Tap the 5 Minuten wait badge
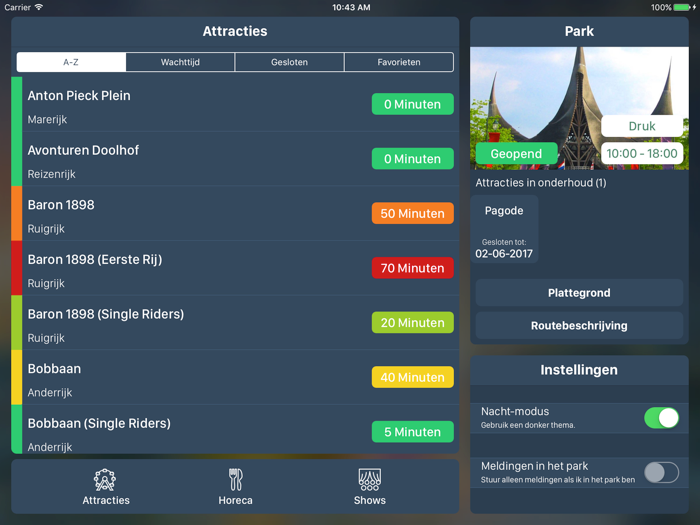 [412, 432]
